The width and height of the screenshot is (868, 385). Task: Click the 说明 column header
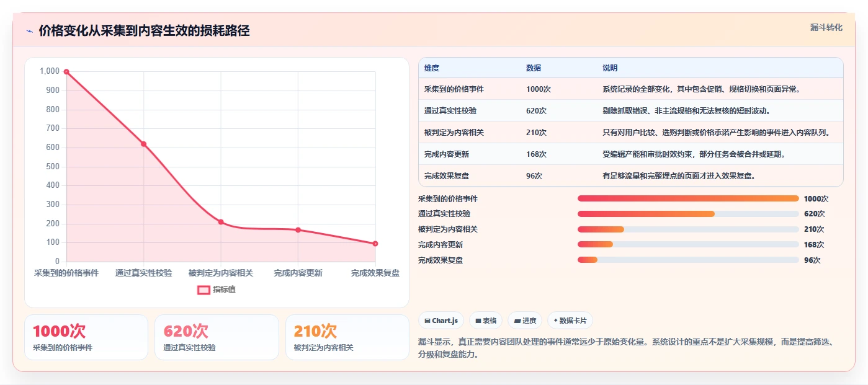610,68
